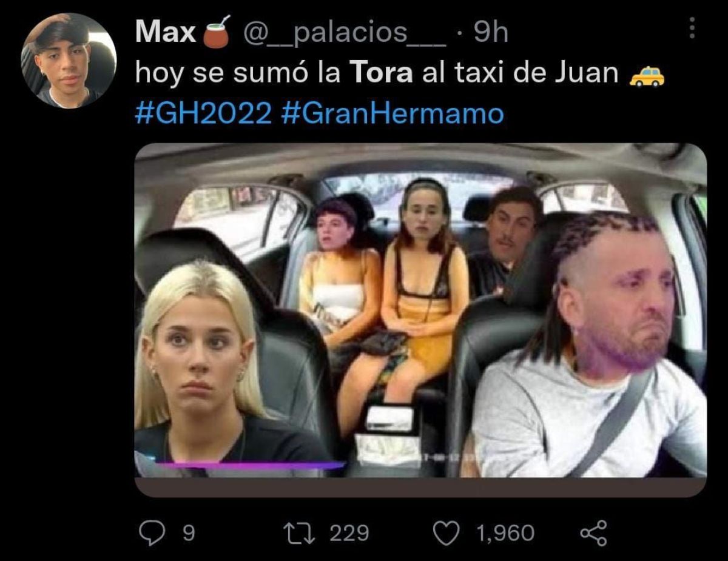
Task: Click the retweet count 229
Action: (x=349, y=533)
